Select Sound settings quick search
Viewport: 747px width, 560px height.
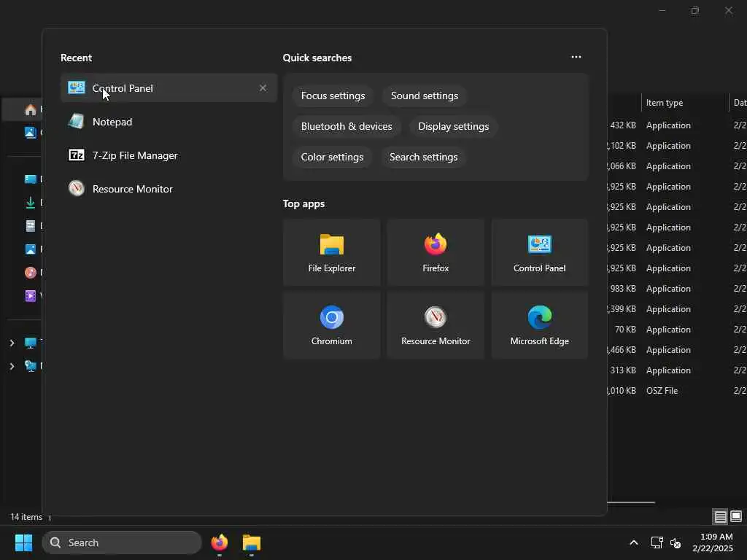tap(425, 96)
